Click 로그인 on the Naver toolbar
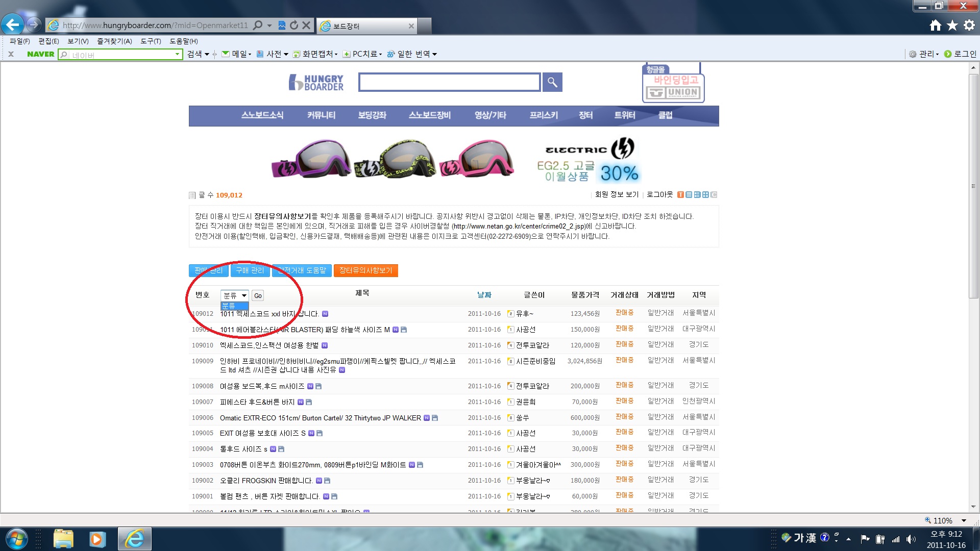980x551 pixels. click(960, 54)
